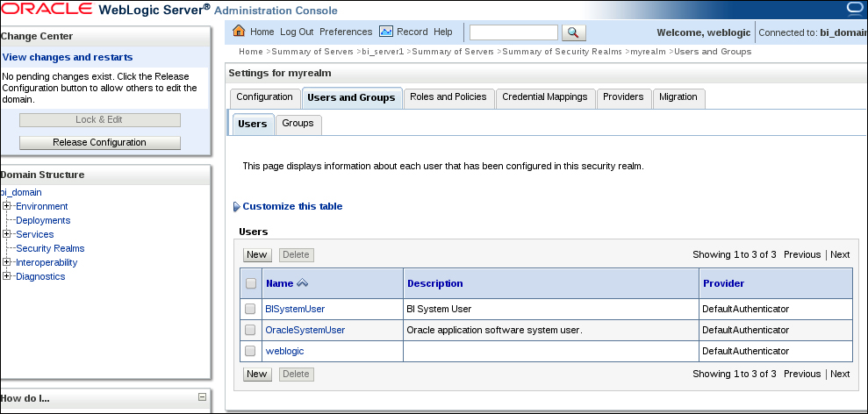Click Next above the users table

pos(840,254)
